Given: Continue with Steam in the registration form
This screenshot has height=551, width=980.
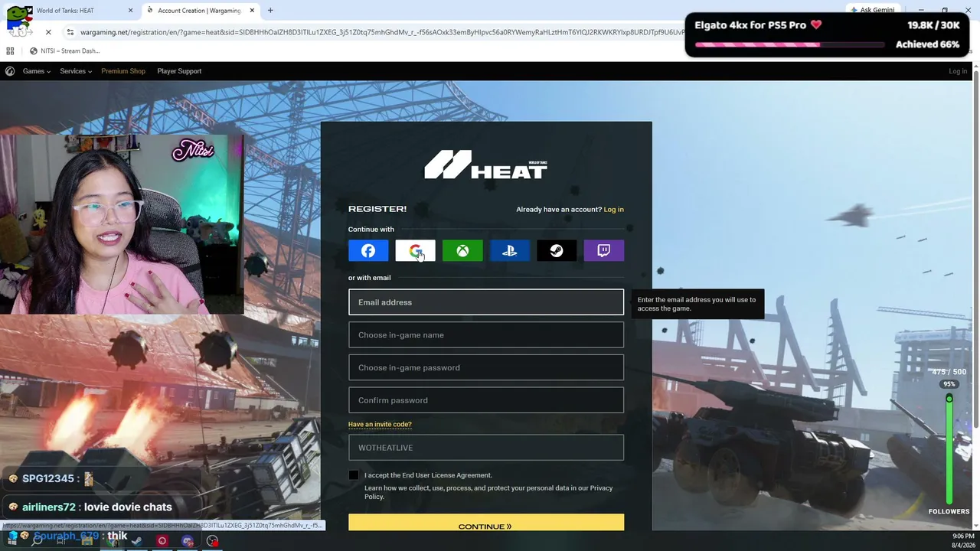Looking at the screenshot, I should point(557,251).
